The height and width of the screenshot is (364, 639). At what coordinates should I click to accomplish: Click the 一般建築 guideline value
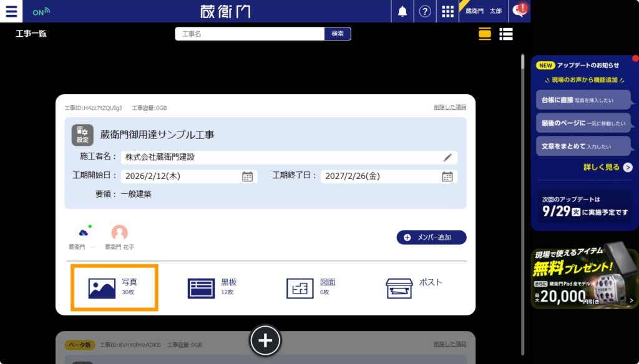coord(136,194)
